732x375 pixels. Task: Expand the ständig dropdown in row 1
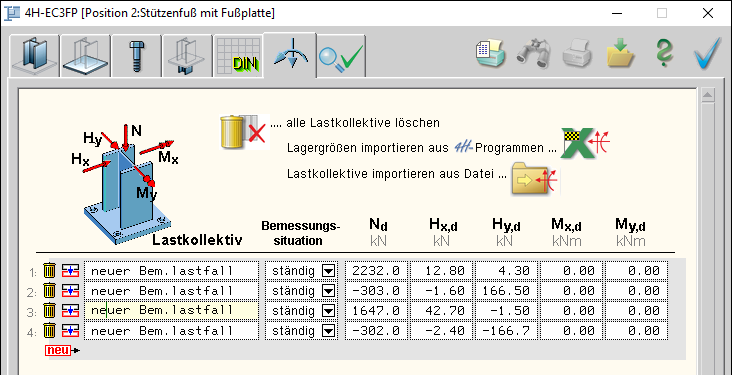coord(329,271)
